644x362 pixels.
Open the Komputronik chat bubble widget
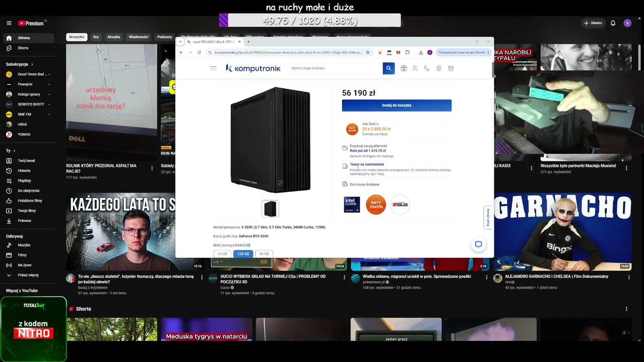tap(478, 244)
